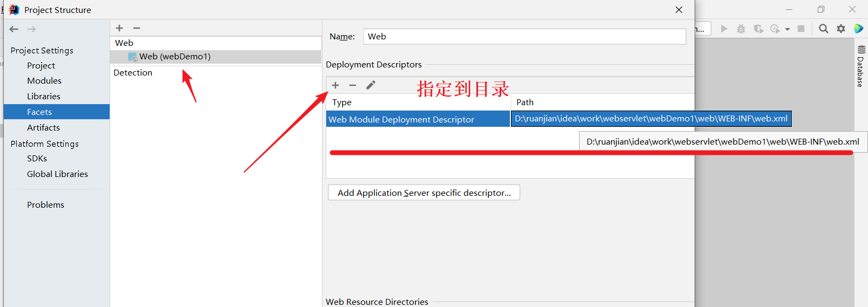Open the Artifacts settings page
Viewport: 868px width, 307px height.
tap(44, 127)
